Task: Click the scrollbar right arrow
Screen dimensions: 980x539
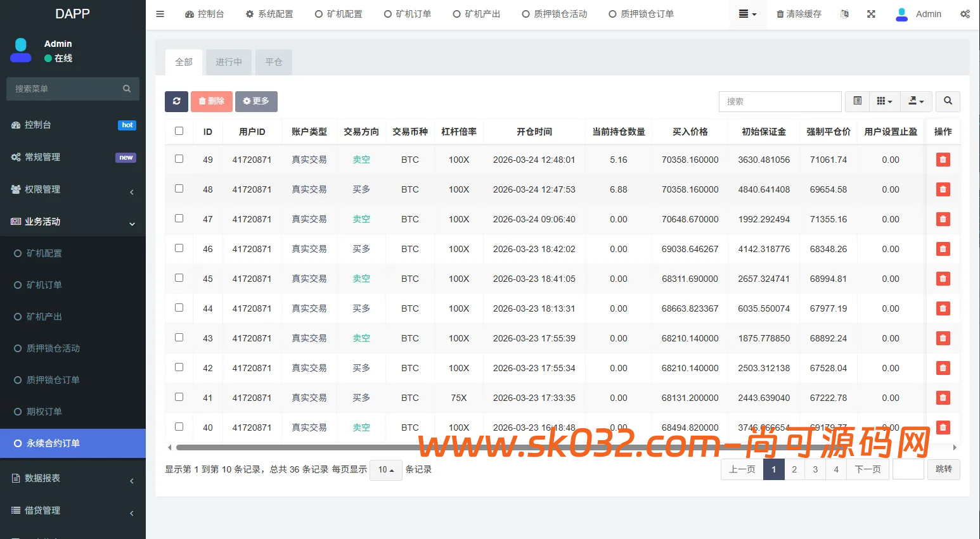Action: [x=955, y=447]
